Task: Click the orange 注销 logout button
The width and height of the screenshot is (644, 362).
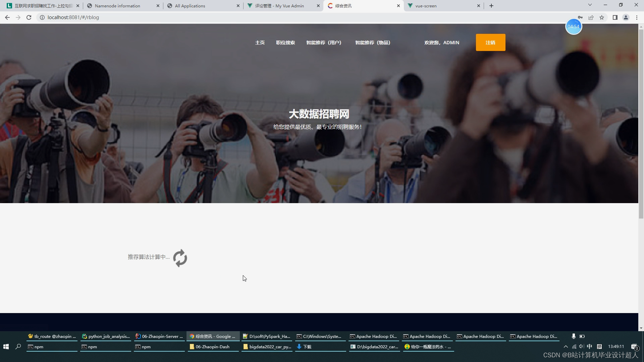Action: pyautogui.click(x=490, y=43)
